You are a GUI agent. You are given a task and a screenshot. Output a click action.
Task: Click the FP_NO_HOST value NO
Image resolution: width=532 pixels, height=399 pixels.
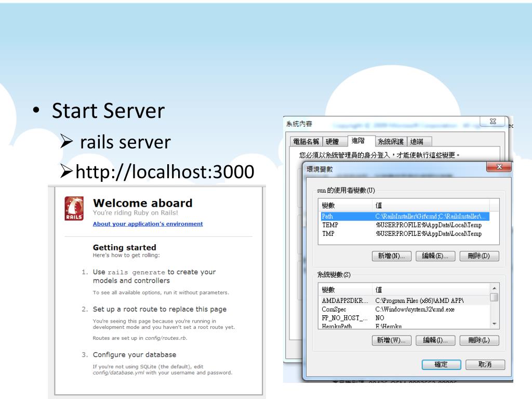380,318
